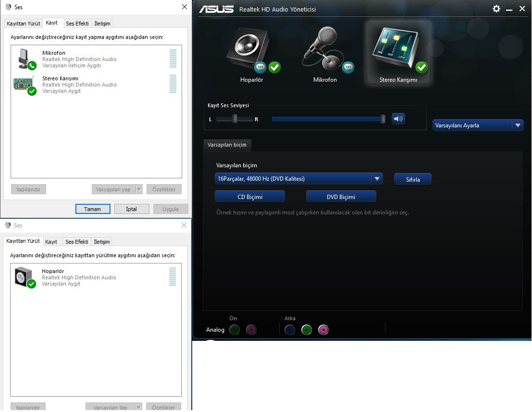The image size is (532, 412).
Task: Expand Varsayılan Yap arrow in lower Ses window
Action: tap(138, 407)
